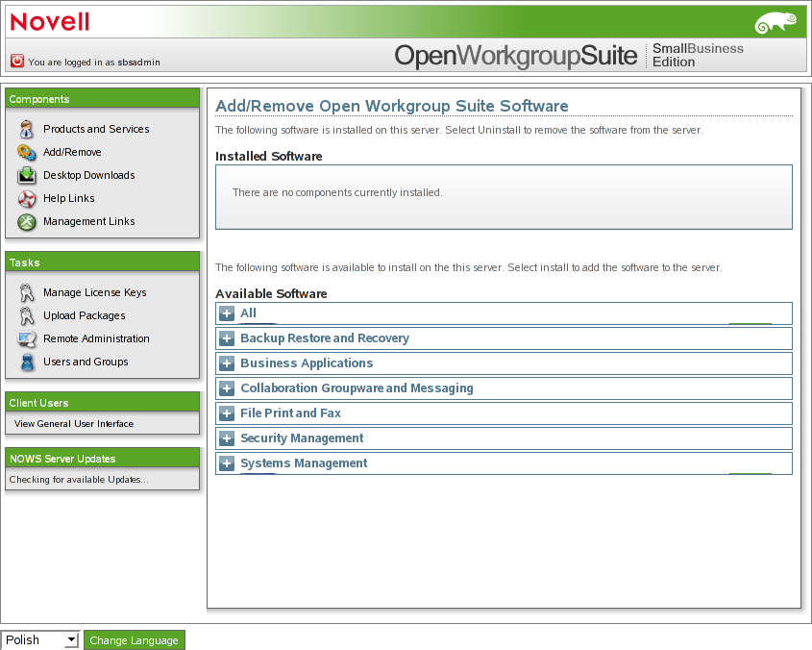Click the Add/Remove gears icon
Viewport: 812px width, 650px height.
click(x=26, y=152)
